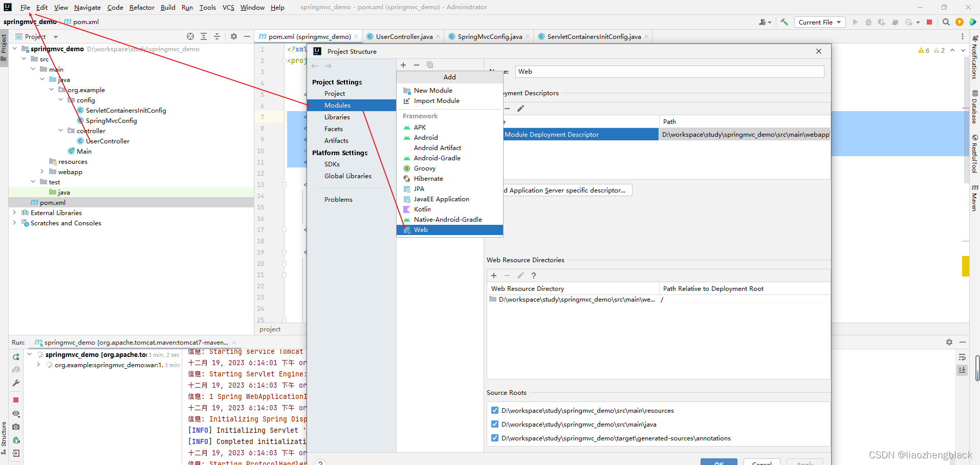Open Project panel gear options
The image size is (980, 465).
click(234, 36)
